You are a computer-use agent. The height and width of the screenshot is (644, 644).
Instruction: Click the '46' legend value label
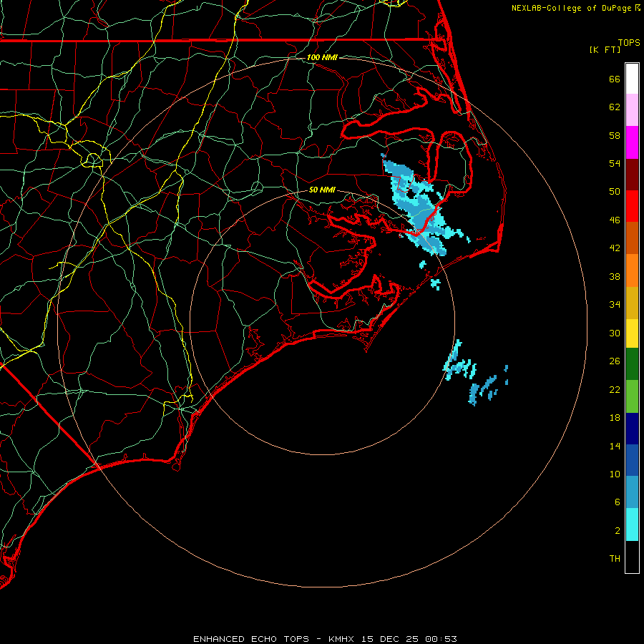[615, 220]
